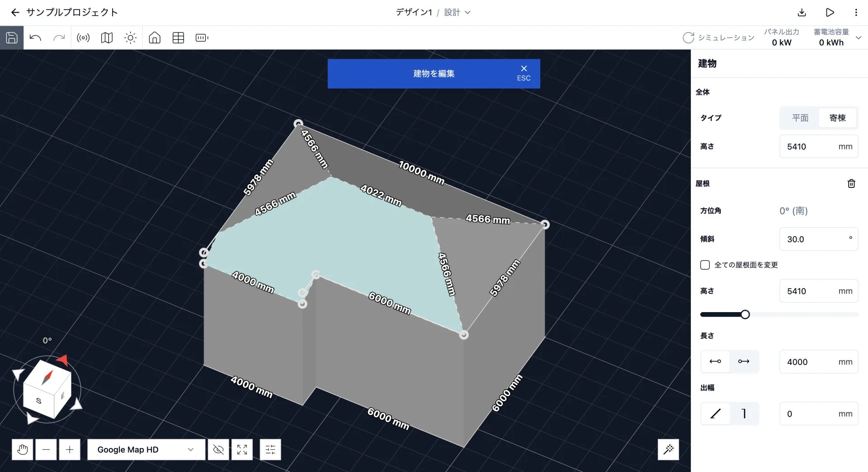Delete the roof with the trash icon
Viewport: 868px width, 472px height.
pos(851,183)
